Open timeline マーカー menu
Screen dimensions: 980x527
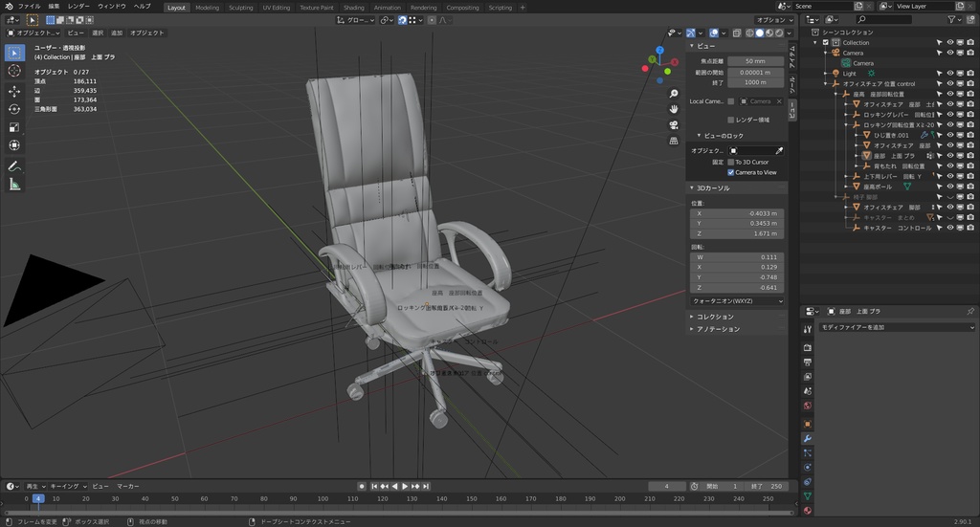(128, 486)
